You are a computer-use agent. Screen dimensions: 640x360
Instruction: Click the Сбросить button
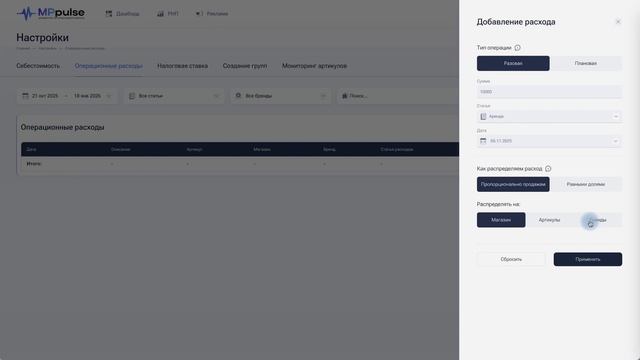click(x=511, y=259)
